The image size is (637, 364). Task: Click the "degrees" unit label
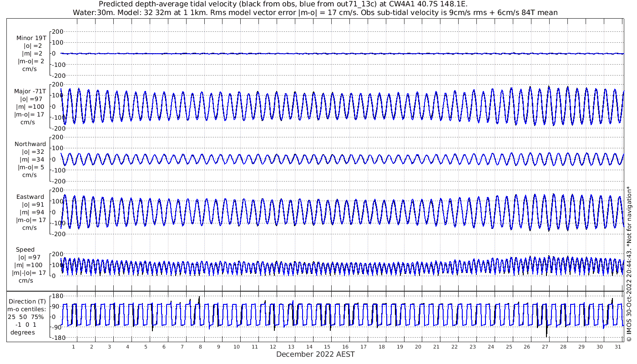click(x=23, y=332)
